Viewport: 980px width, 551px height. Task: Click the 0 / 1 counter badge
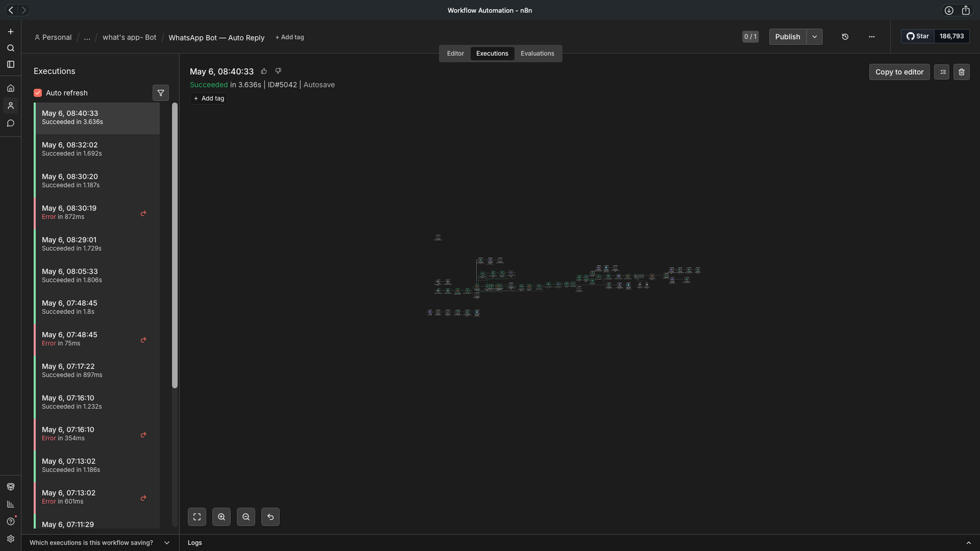[x=750, y=37]
